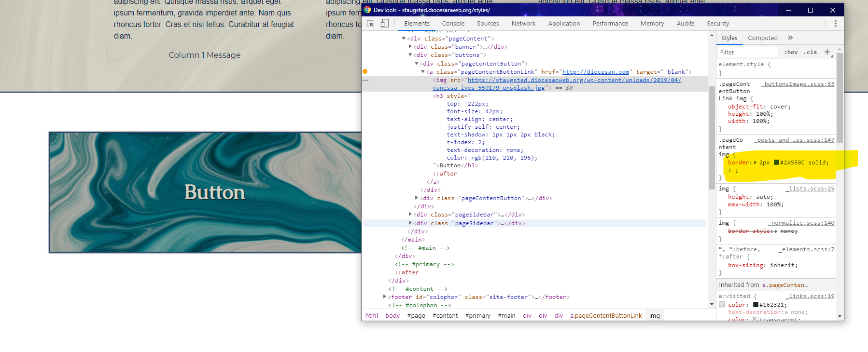Follow the http://diocesan.com href link
The height and width of the screenshot is (352, 868).
(595, 72)
